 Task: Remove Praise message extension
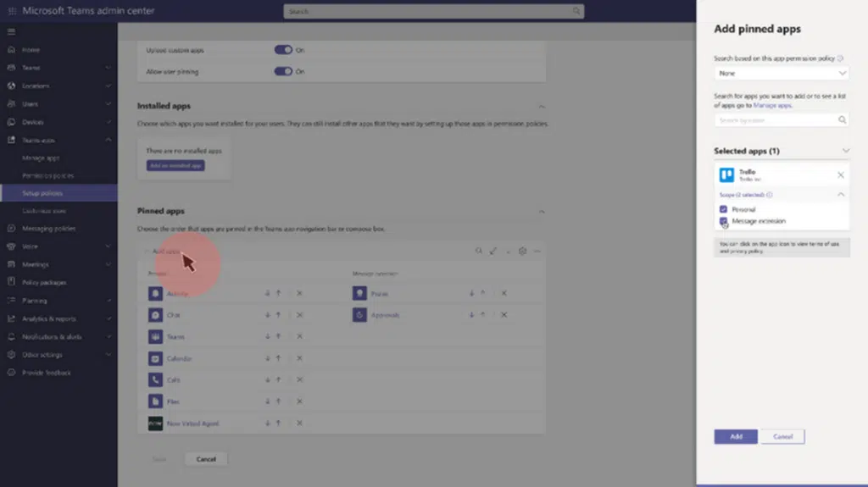[x=504, y=293]
